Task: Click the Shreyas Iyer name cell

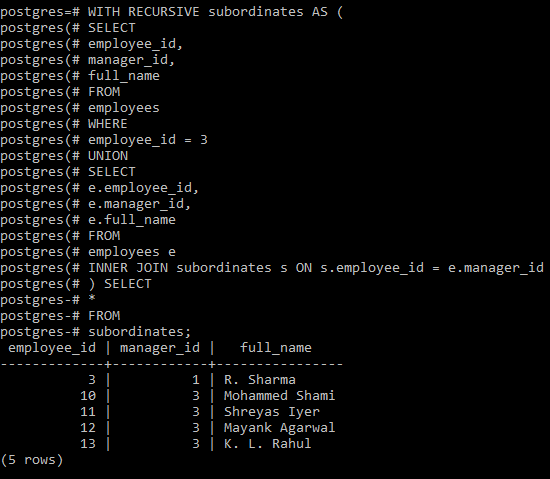Action: click(272, 412)
